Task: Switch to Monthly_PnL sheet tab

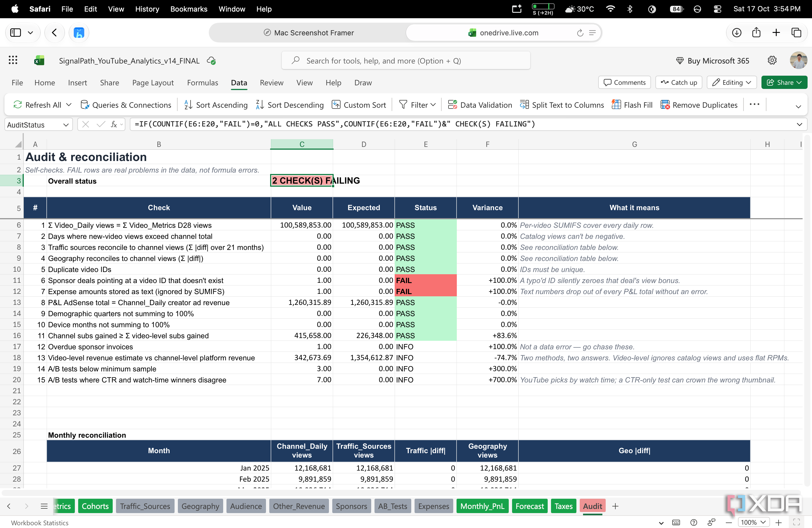Action: pyautogui.click(x=482, y=506)
